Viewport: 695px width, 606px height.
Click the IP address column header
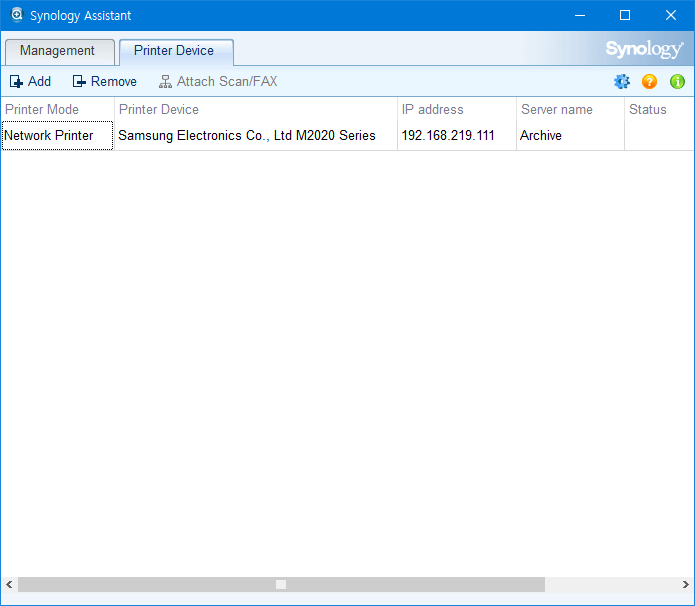(x=432, y=110)
